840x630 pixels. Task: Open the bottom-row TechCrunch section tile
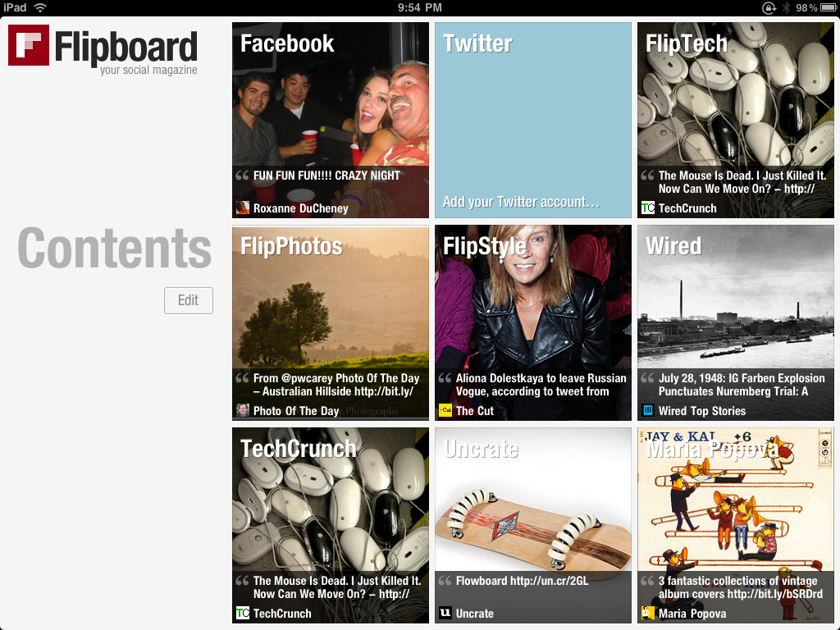pos(331,509)
